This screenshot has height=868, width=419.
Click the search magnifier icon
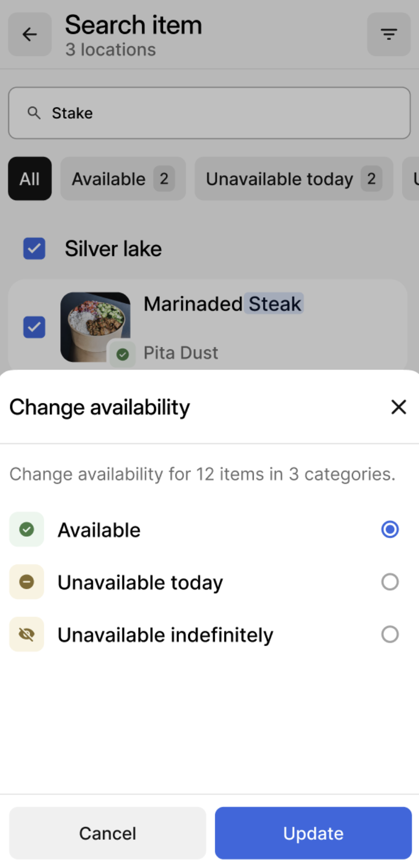[34, 113]
